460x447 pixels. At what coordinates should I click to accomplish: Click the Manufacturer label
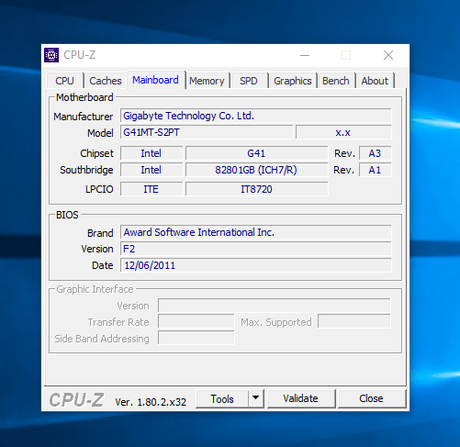(83, 116)
